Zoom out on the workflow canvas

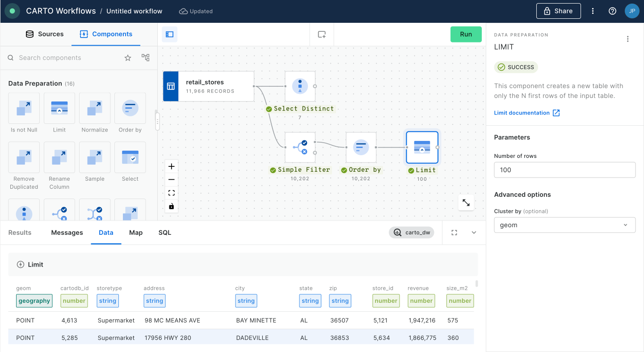171,180
